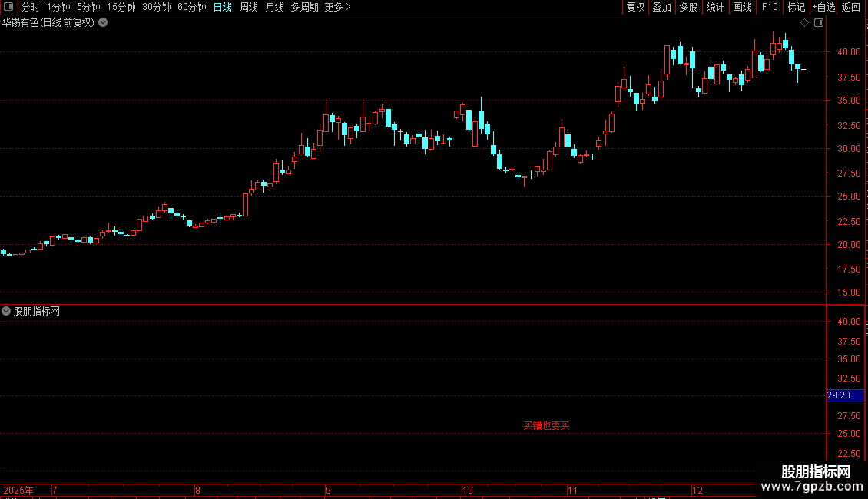Click the 标记 mark button
868x499 pixels.
click(x=796, y=7)
